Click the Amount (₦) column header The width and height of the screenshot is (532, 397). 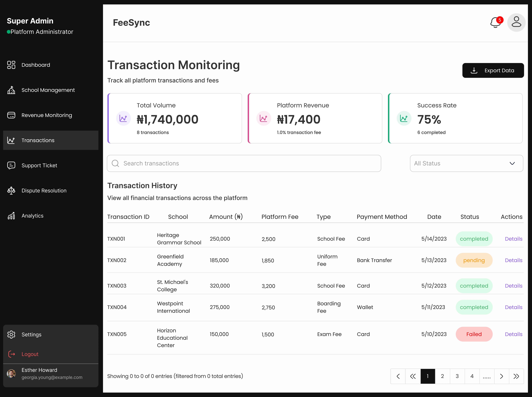pyautogui.click(x=226, y=217)
